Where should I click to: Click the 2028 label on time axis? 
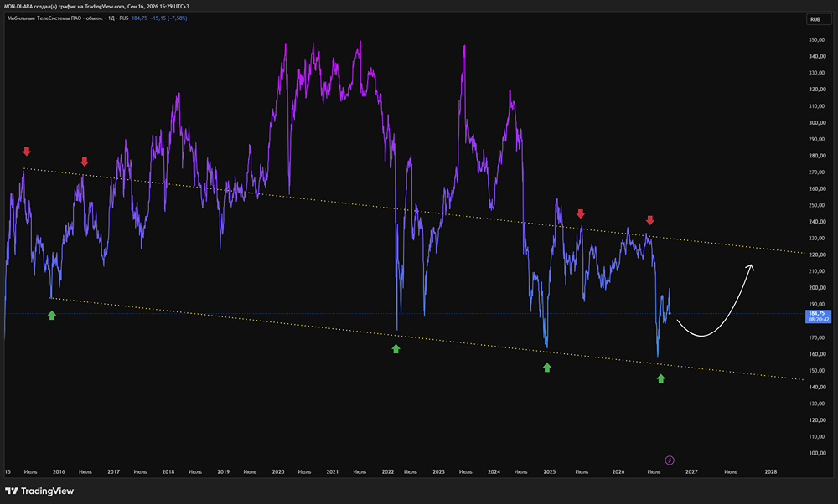[771, 472]
